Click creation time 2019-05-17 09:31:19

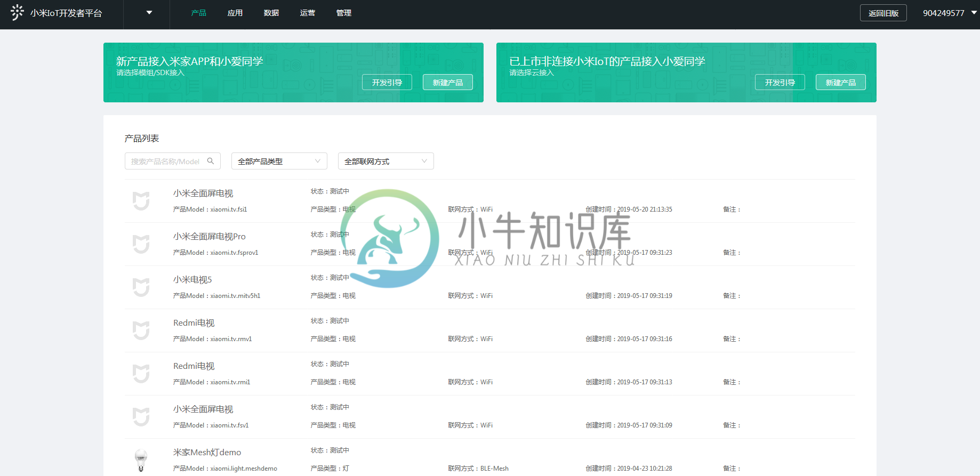click(x=645, y=296)
